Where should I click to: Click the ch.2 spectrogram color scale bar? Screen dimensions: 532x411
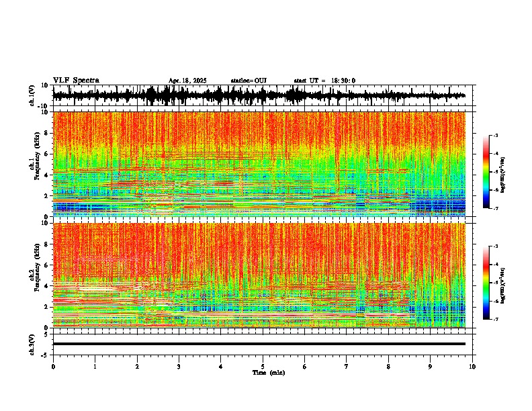[x=486, y=283]
